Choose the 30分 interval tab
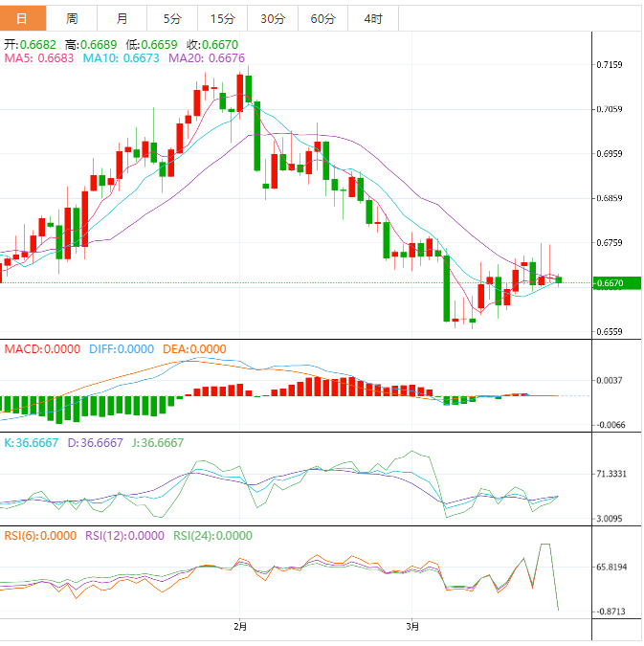Image resolution: width=644 pixels, height=646 pixels. [x=272, y=18]
